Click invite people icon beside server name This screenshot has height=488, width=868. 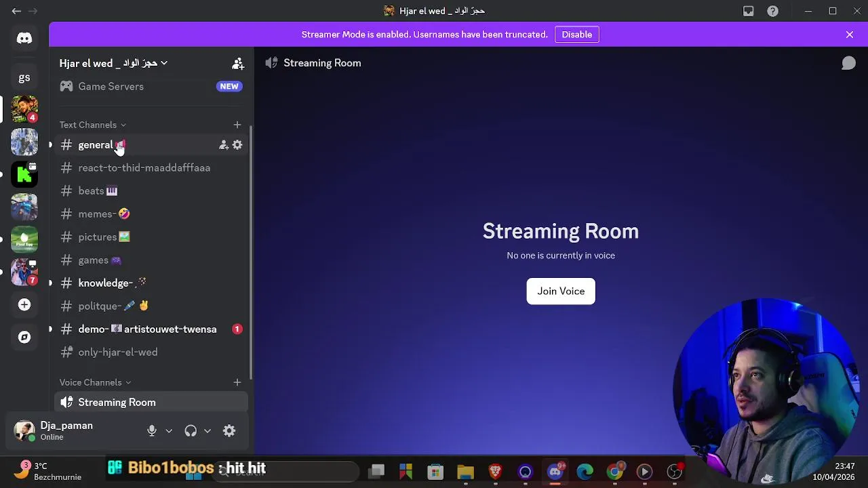238,63
